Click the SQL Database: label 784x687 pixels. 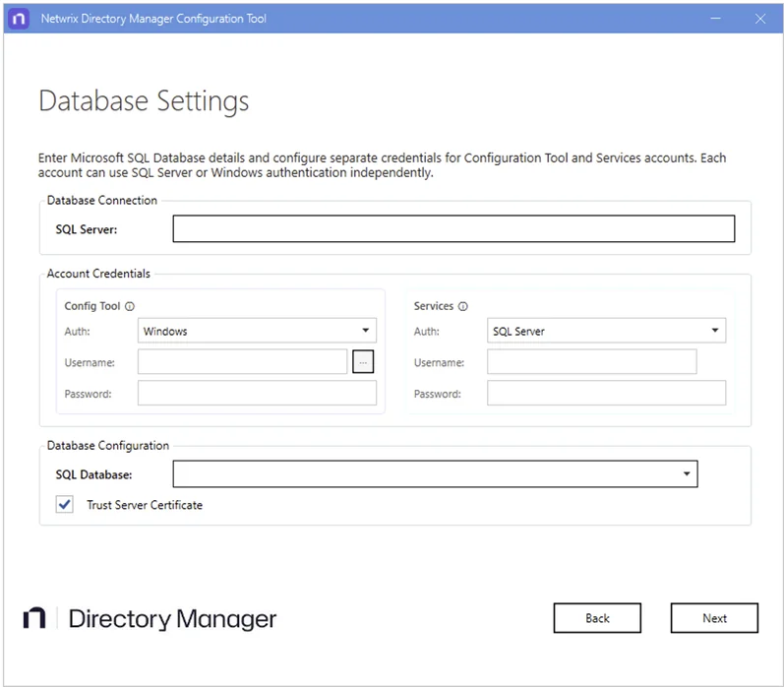(93, 474)
